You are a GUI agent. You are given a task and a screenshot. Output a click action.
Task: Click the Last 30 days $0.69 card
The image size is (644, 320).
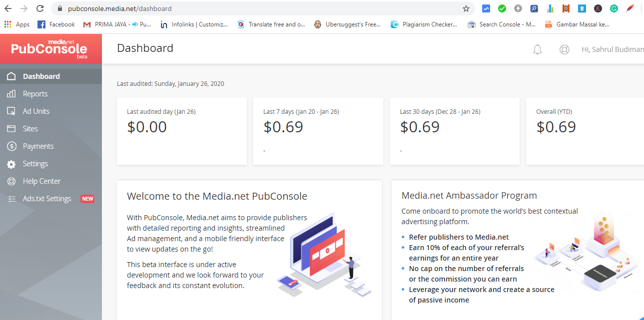[x=455, y=131]
